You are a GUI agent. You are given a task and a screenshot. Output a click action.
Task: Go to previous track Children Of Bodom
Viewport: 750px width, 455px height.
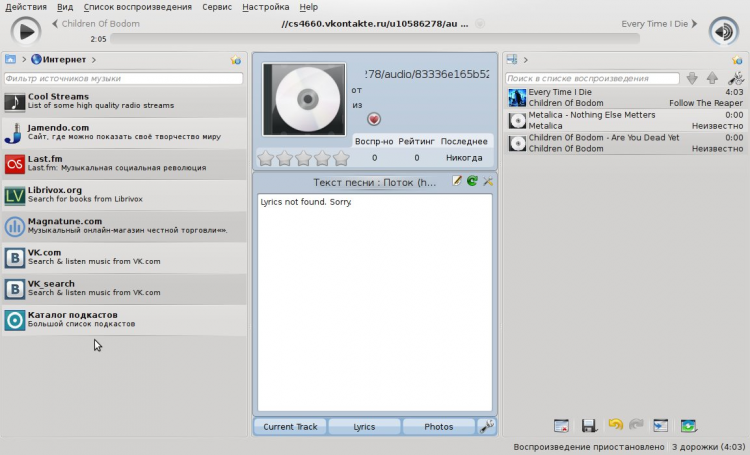point(96,23)
